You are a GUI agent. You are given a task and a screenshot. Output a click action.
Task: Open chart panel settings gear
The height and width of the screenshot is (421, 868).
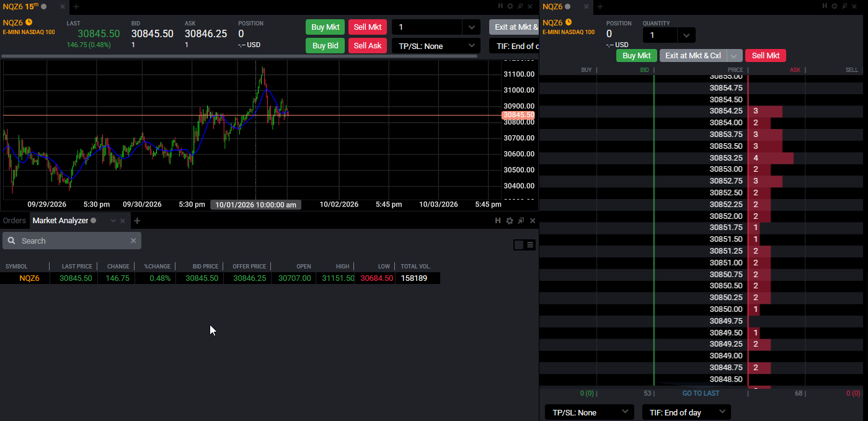510,6
